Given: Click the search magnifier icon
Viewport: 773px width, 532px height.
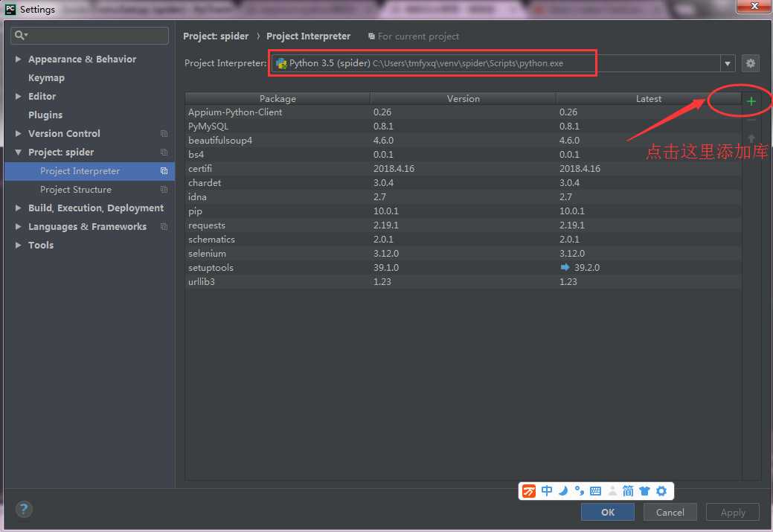Looking at the screenshot, I should 21,35.
